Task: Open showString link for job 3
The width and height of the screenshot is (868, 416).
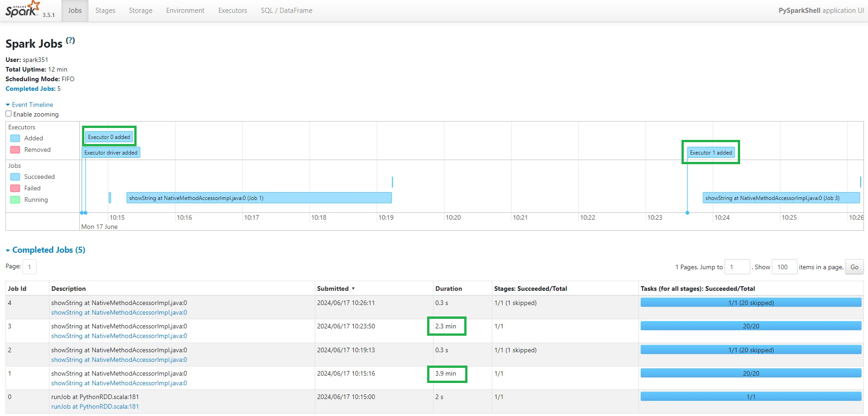Action: click(x=119, y=336)
